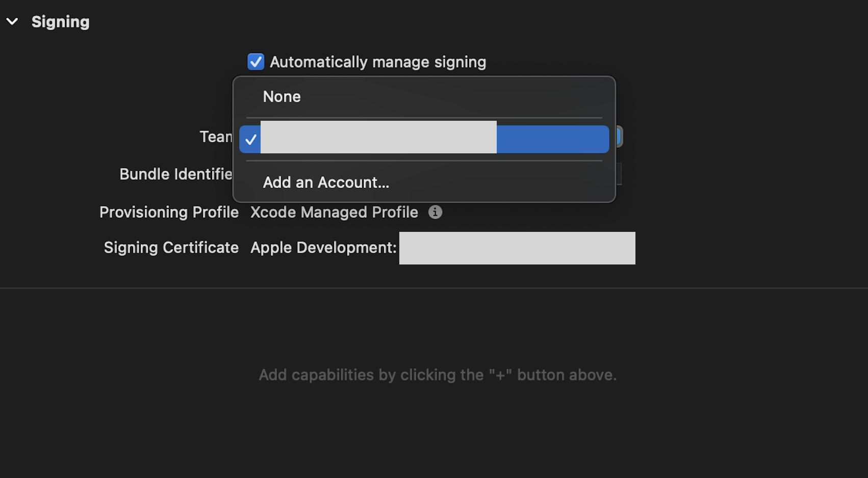Viewport: 868px width, 478px height.
Task: Click the Add capabilities hint text
Action: pos(438,375)
